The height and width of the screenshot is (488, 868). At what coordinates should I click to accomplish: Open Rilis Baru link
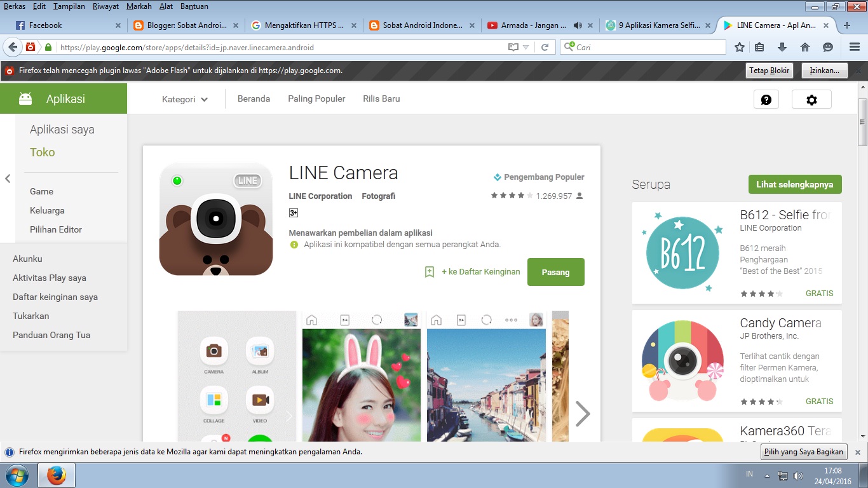click(x=381, y=98)
